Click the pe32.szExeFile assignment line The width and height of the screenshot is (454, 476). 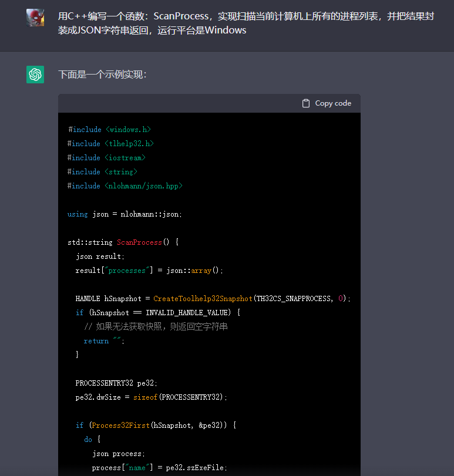[x=159, y=467]
